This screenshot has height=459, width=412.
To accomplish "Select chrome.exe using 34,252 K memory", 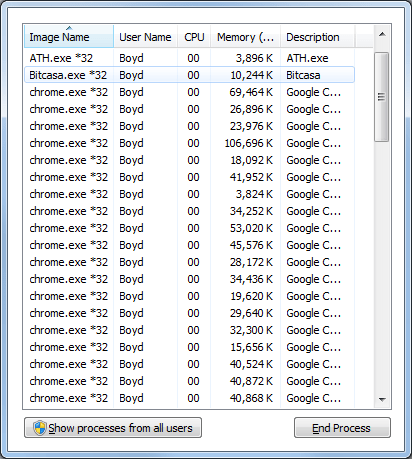I will [x=189, y=211].
